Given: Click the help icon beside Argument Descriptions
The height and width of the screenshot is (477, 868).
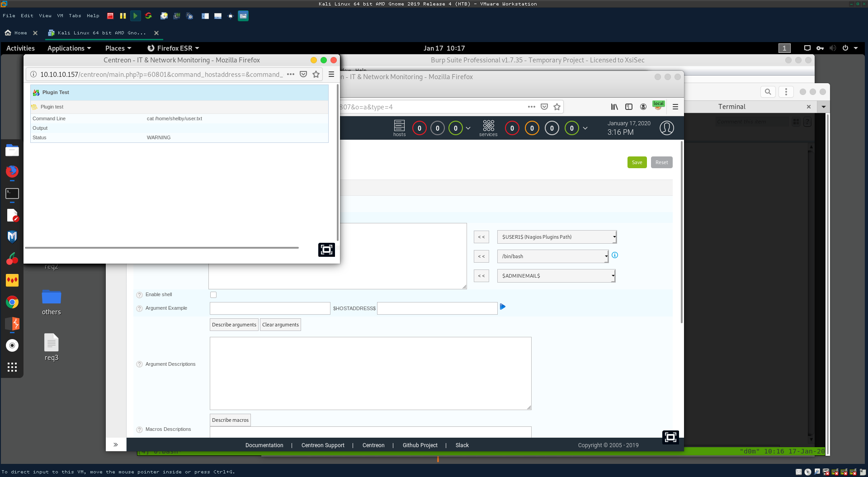Looking at the screenshot, I should (x=139, y=364).
